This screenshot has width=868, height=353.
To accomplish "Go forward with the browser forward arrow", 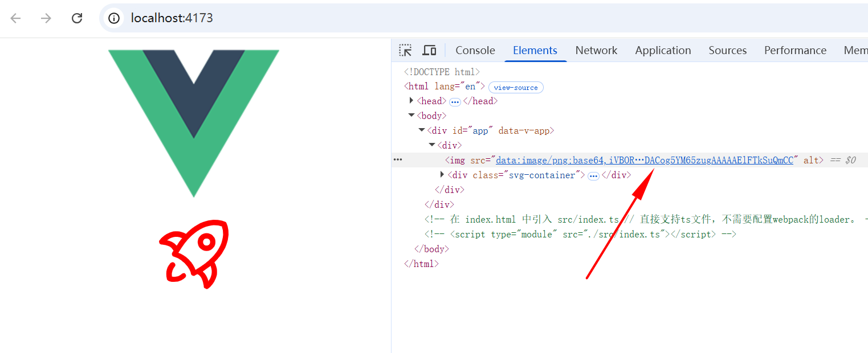I will (46, 18).
